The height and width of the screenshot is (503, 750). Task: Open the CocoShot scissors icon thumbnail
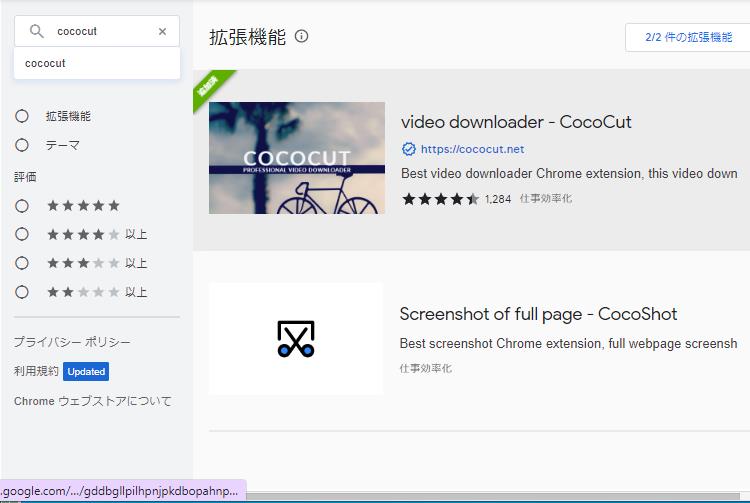click(x=296, y=339)
